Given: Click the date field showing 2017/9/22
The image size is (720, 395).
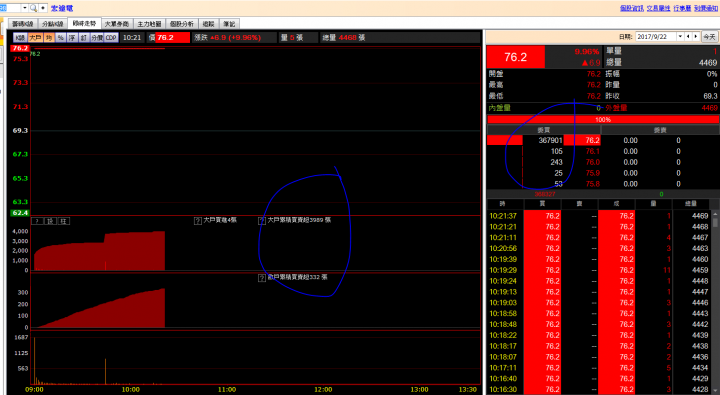Looking at the screenshot, I should tap(656, 37).
